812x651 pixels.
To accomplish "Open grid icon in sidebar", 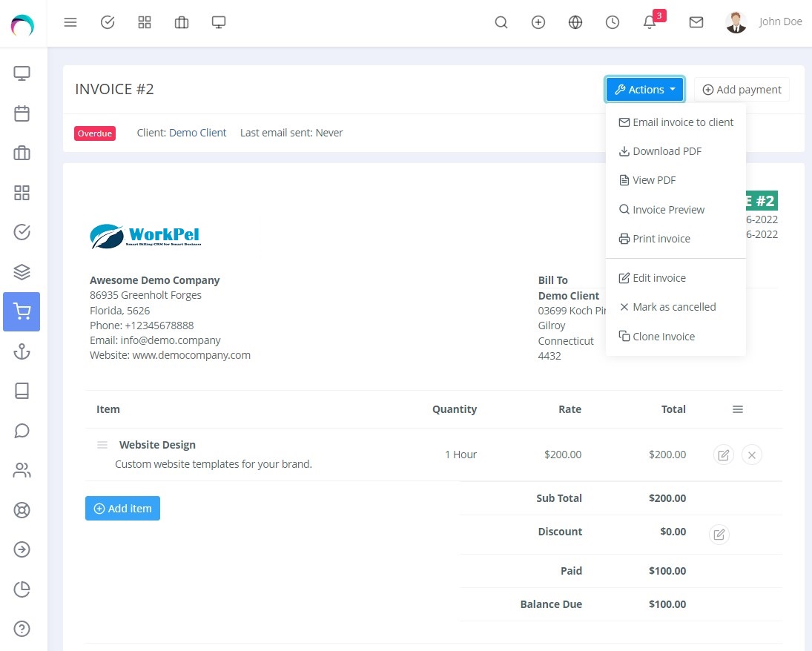I will 22,193.
